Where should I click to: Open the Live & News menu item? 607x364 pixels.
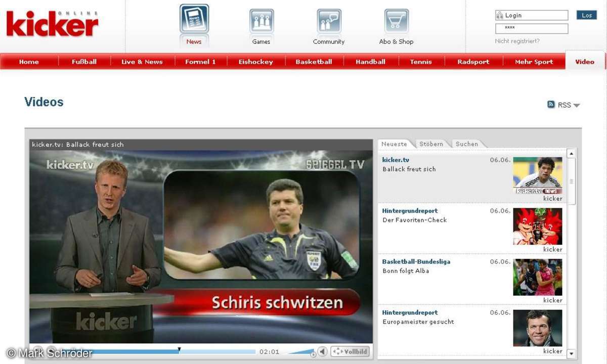[x=142, y=62]
